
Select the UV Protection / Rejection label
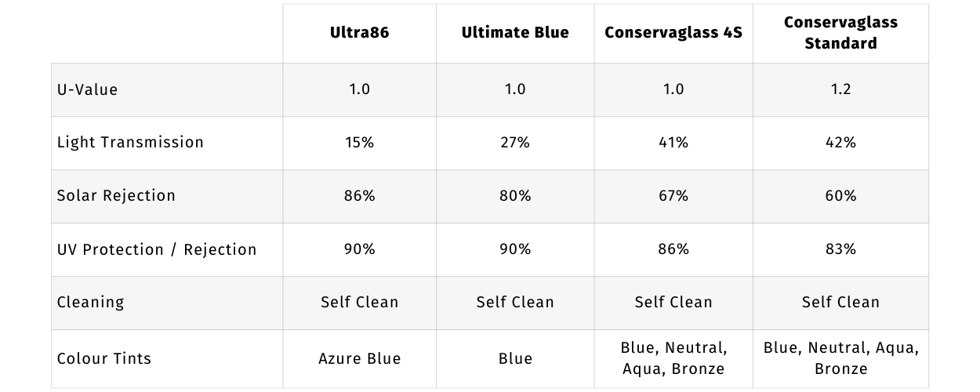click(x=157, y=249)
